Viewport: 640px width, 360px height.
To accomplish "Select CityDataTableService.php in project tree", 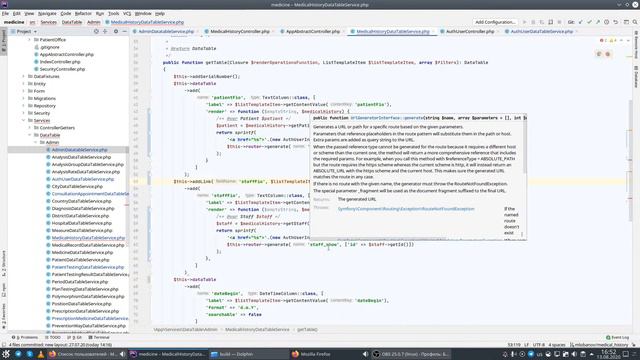I will [77, 187].
